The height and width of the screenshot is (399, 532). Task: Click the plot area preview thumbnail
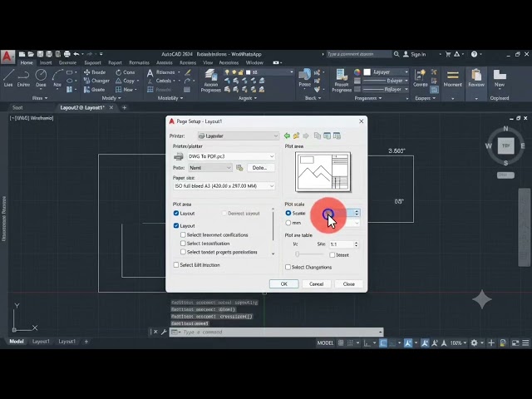coord(323,172)
